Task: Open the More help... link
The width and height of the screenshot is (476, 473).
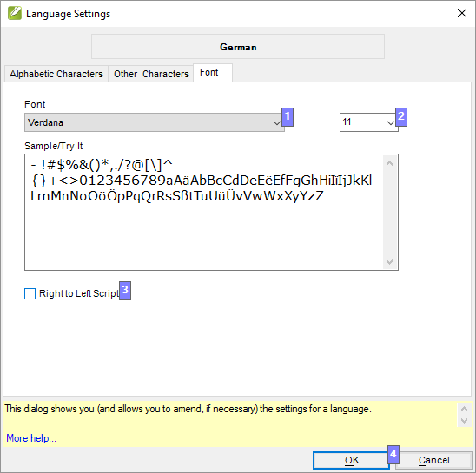Action: (x=31, y=438)
